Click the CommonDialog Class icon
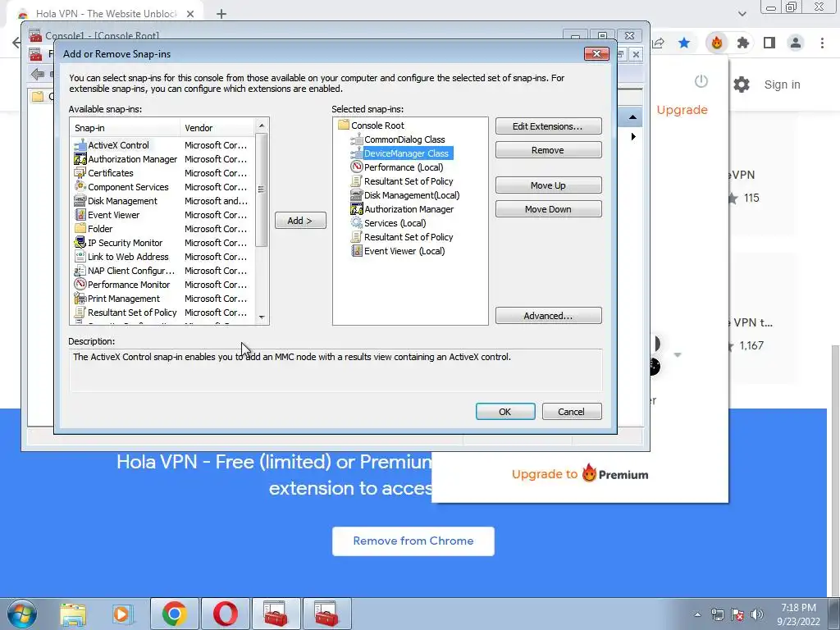Viewport: 840px width, 630px height. click(356, 139)
